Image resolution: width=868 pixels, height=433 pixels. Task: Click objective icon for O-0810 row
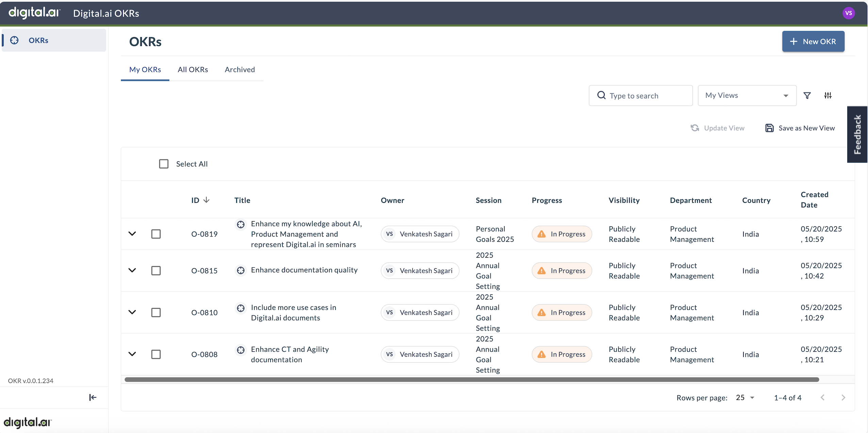[x=241, y=308]
